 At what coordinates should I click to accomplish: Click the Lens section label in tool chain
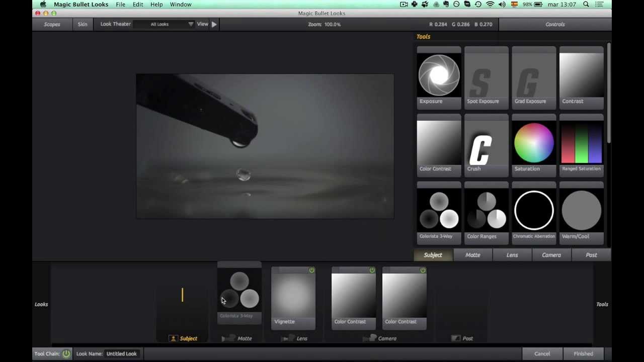(294, 338)
